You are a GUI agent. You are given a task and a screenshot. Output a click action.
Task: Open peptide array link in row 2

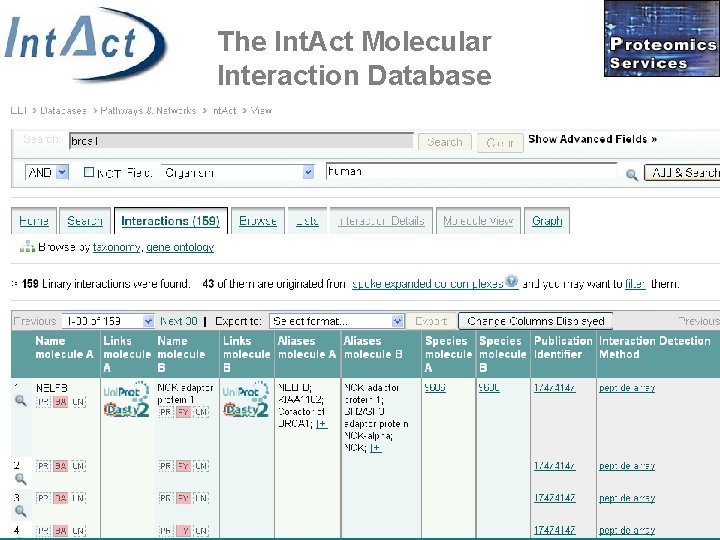click(x=627, y=466)
